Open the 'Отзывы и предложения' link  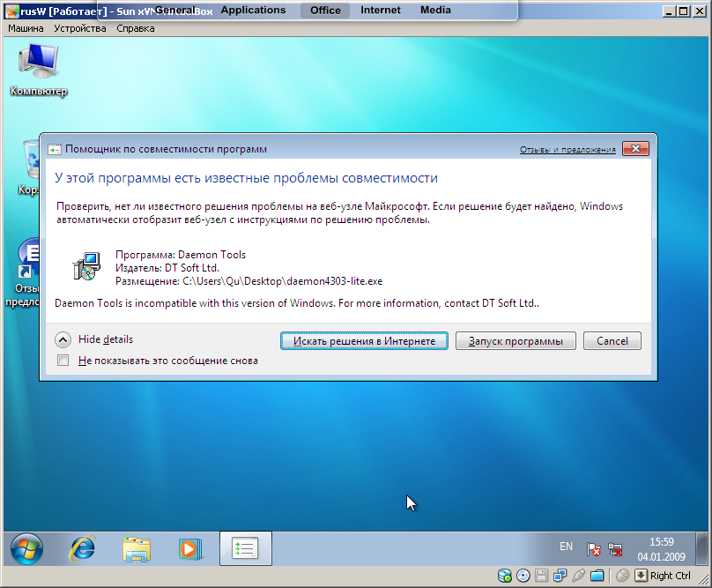(567, 150)
